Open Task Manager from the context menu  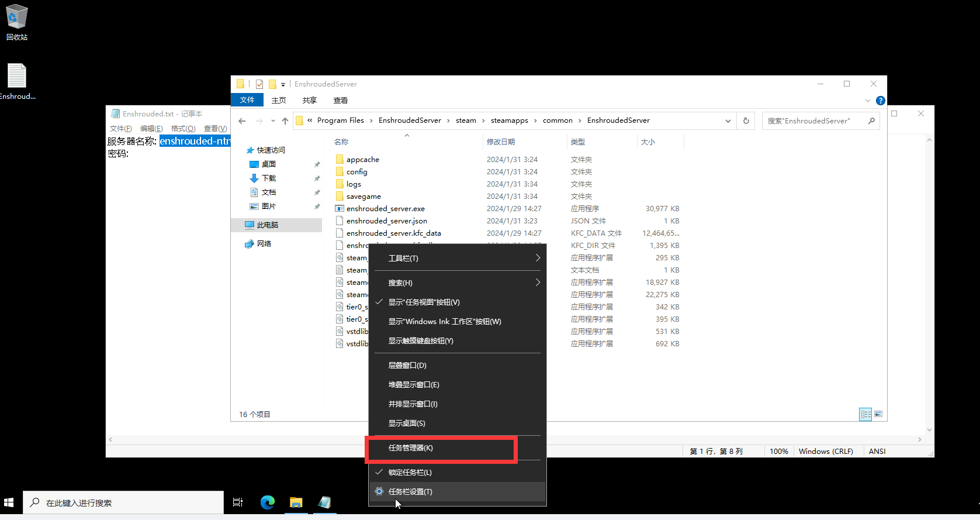tap(458, 448)
